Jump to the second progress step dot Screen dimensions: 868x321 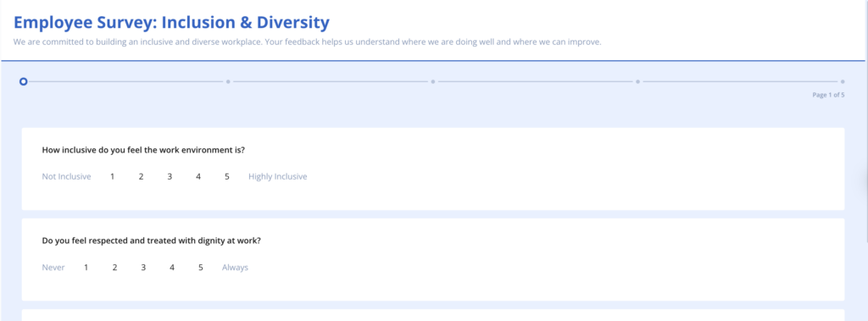tap(228, 81)
